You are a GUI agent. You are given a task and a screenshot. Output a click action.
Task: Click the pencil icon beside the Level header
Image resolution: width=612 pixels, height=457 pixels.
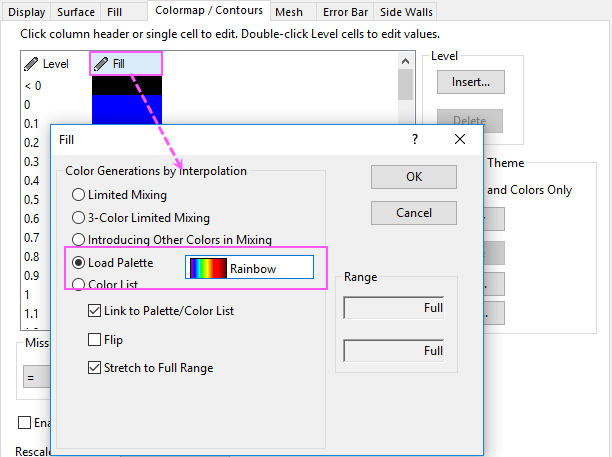(x=31, y=64)
